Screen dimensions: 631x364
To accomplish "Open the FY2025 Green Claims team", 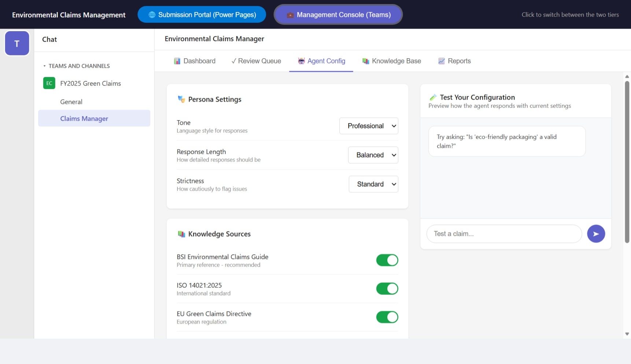I will pyautogui.click(x=91, y=83).
